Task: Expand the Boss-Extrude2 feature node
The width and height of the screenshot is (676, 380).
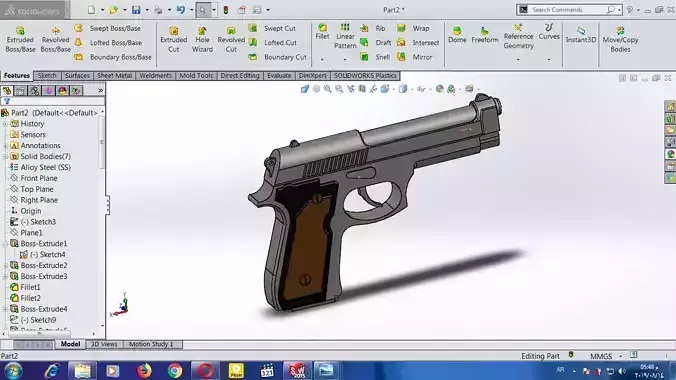Action: pos(5,265)
